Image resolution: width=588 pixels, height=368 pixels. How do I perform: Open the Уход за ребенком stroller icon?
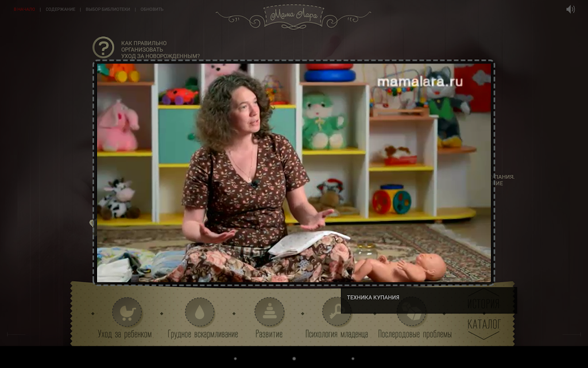(127, 312)
